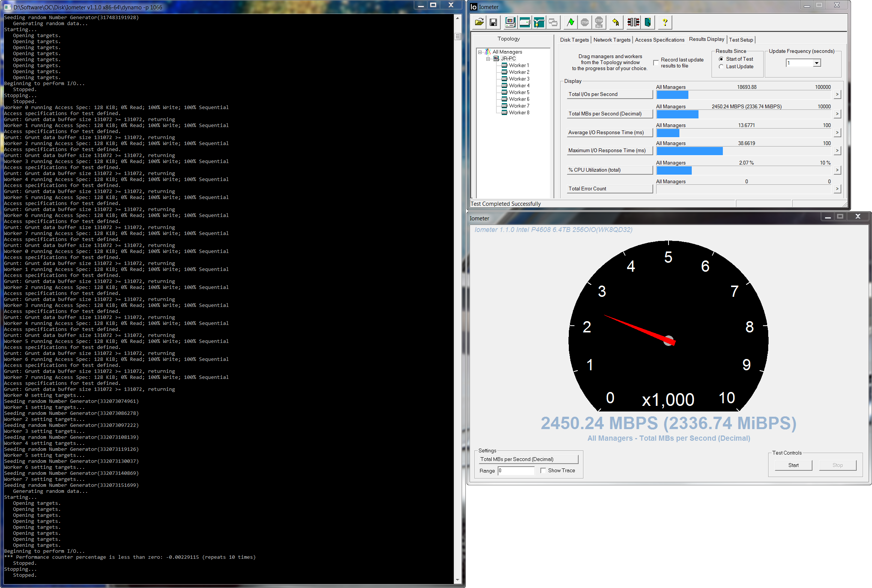Click console scrollbar down arrow
Screen dimensions: 872x588
(458, 580)
